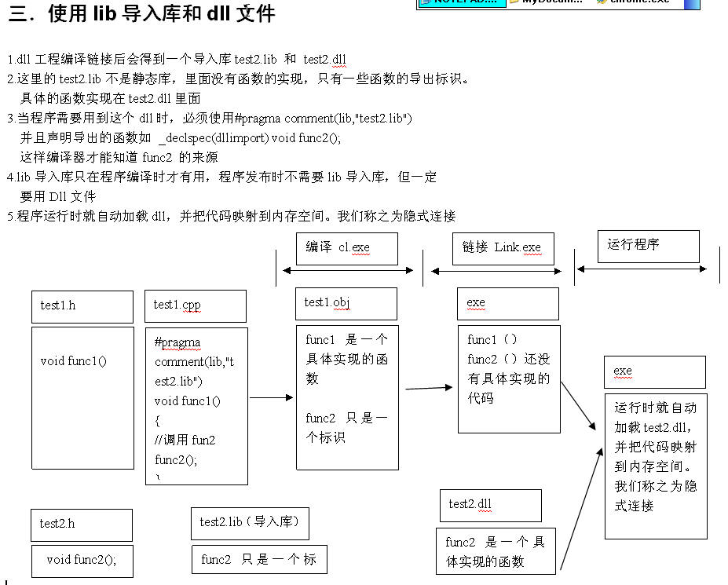Select the exe label box below 运行程序
This screenshot has height=585, width=728.
[x=655, y=372]
